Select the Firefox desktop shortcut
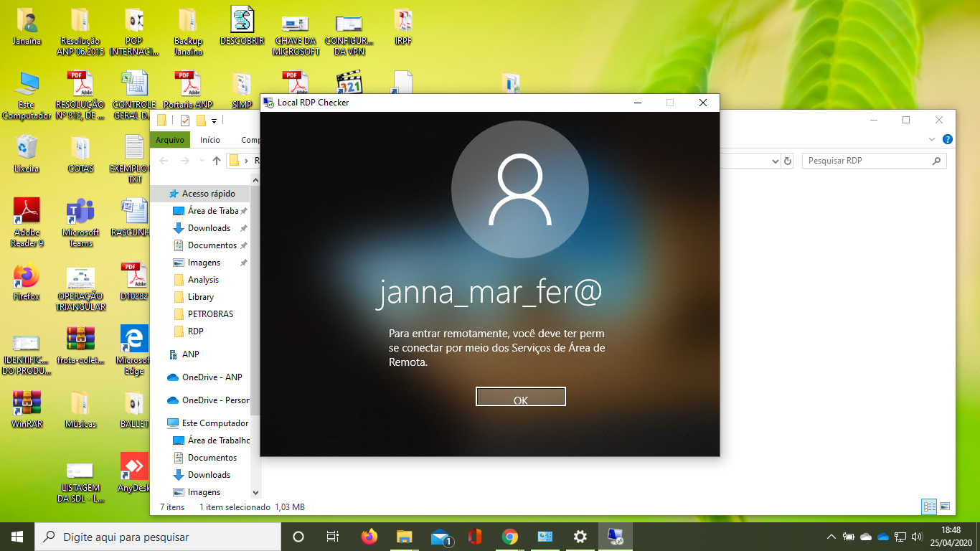The height and width of the screenshot is (551, 980). pyautogui.click(x=27, y=282)
